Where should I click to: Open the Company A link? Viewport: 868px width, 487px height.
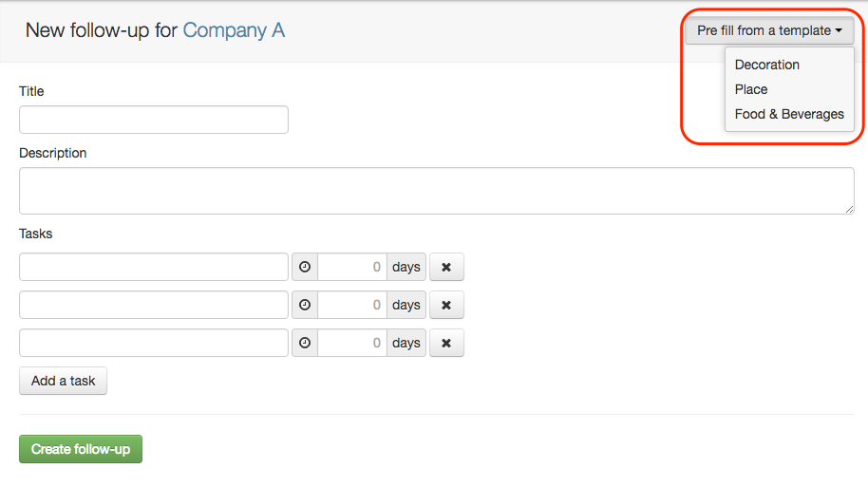[x=234, y=29]
